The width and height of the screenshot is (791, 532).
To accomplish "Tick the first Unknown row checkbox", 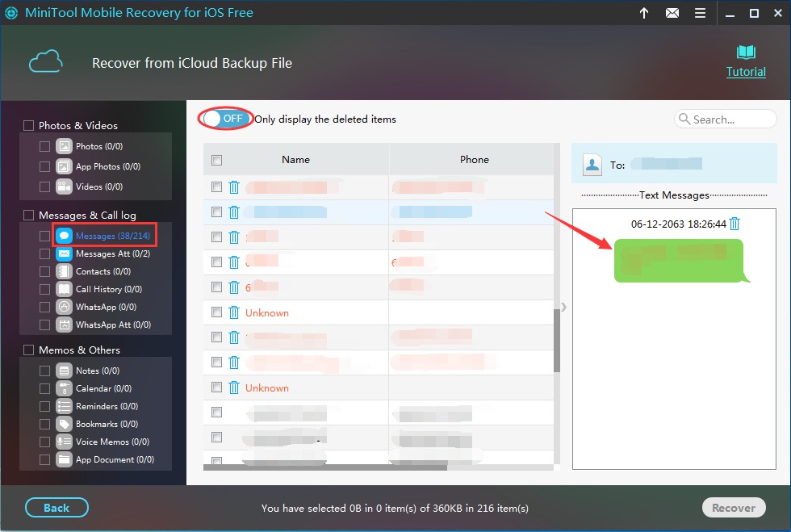I will (217, 312).
